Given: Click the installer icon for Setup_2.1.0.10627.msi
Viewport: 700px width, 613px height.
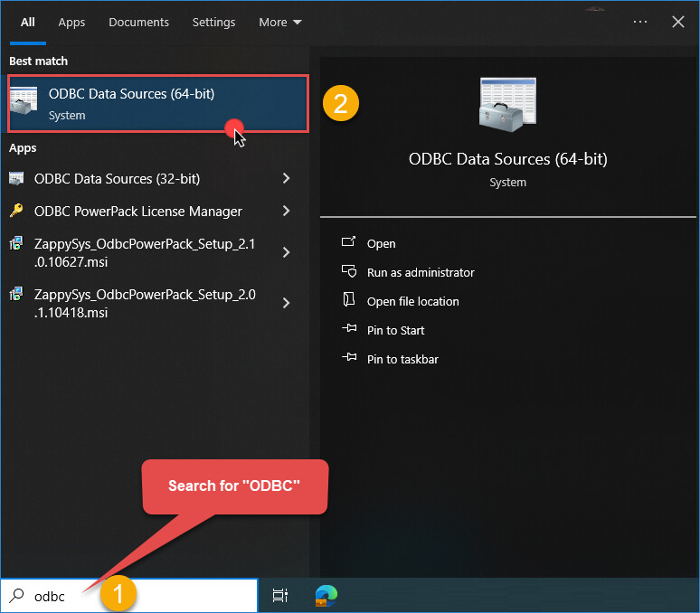Looking at the screenshot, I should tap(16, 243).
